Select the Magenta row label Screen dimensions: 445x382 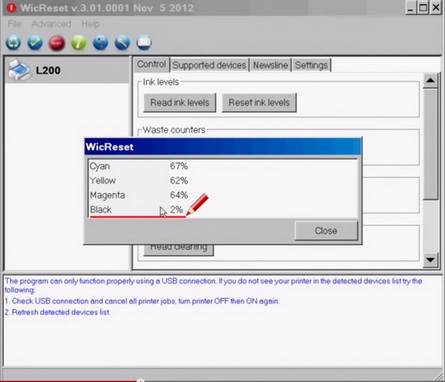tap(107, 195)
